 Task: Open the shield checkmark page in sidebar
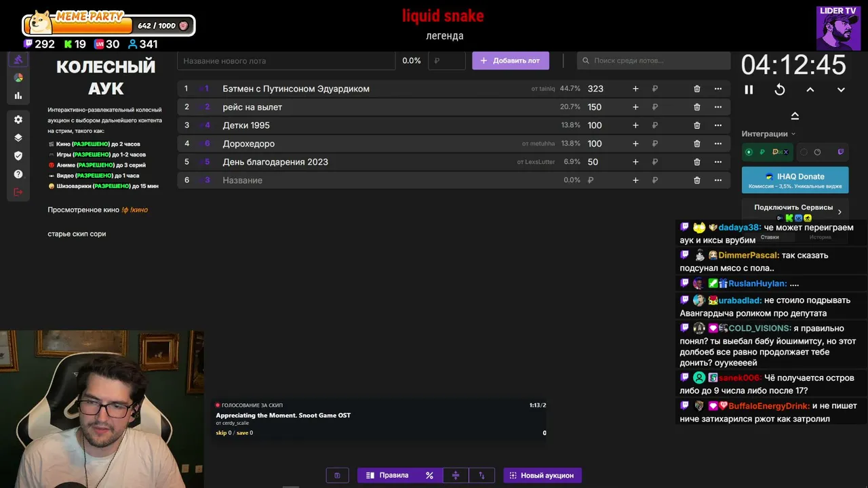(x=18, y=156)
